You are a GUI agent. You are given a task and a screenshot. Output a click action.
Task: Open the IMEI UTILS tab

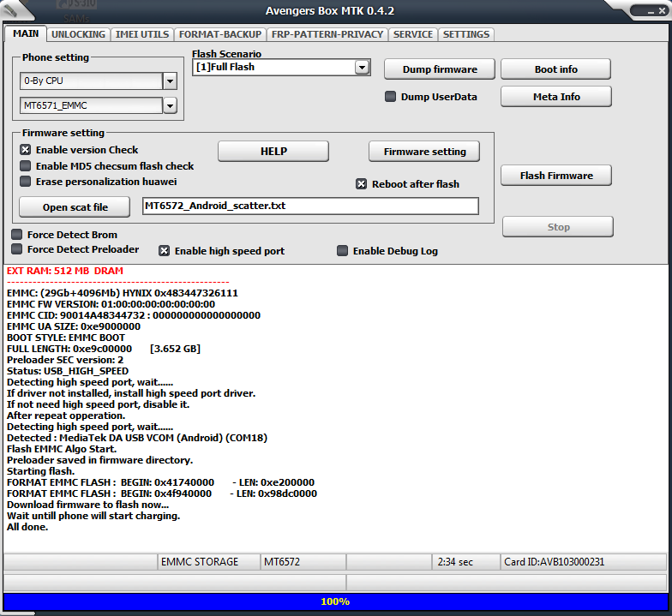[x=142, y=34]
